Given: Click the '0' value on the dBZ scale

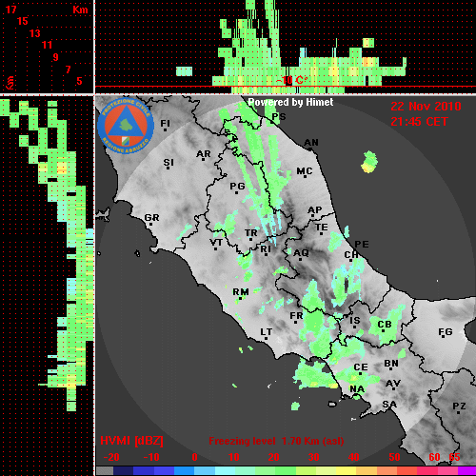Looking at the screenshot, I should point(194,457).
